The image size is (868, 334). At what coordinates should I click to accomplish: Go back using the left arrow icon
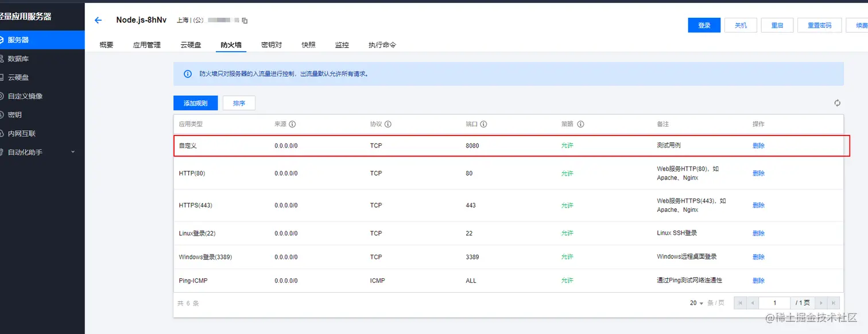coord(98,20)
